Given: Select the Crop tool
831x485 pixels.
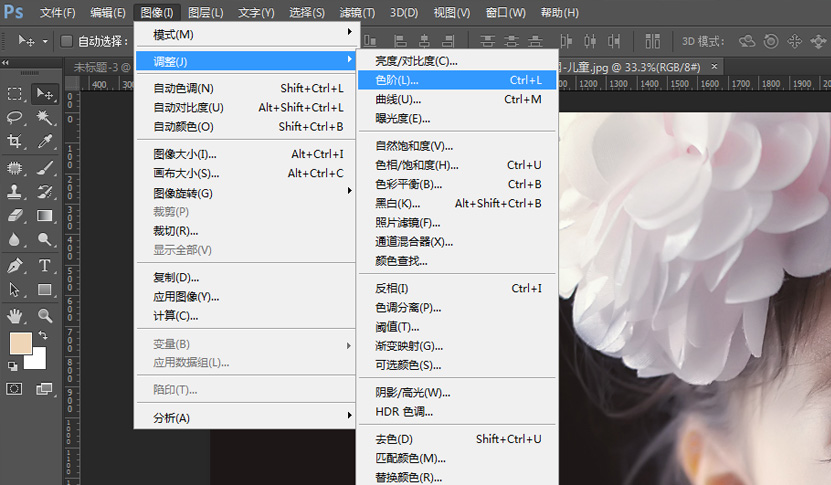Looking at the screenshot, I should coord(14,140).
